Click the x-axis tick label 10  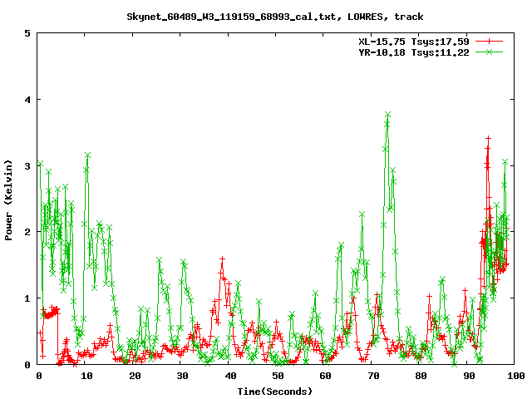86,376
